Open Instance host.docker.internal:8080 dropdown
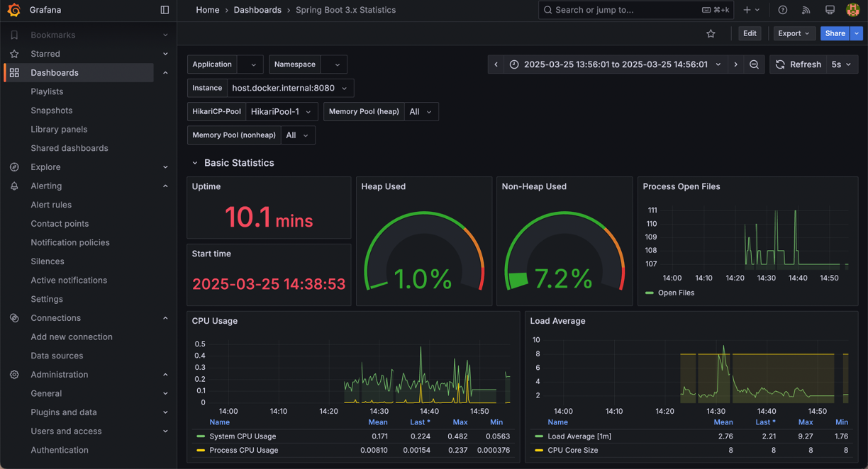Screen dimensions: 868x469 point(290,89)
